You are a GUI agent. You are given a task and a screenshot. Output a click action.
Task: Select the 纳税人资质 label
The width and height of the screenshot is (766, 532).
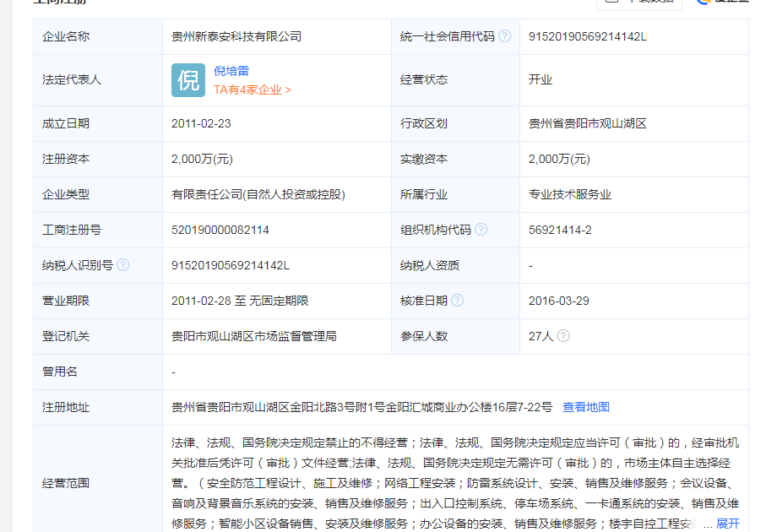(x=430, y=265)
